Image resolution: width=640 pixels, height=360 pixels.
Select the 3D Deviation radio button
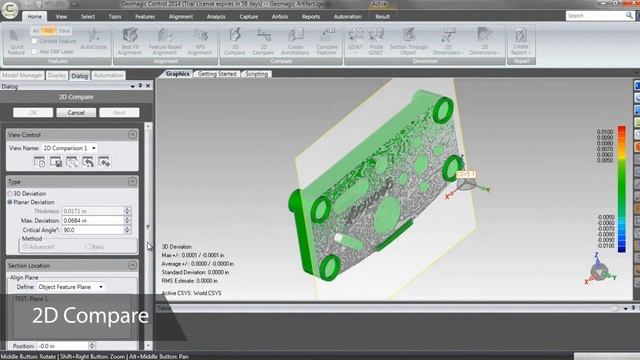pos(10,193)
